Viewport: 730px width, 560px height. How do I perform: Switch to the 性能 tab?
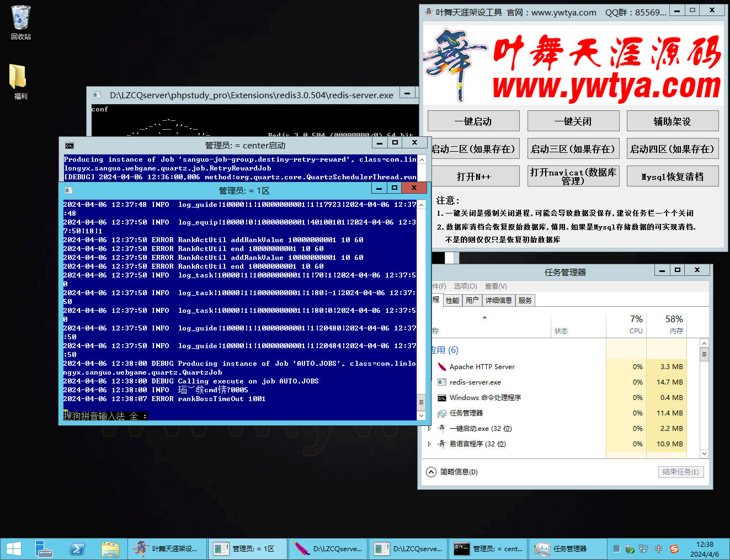452,300
